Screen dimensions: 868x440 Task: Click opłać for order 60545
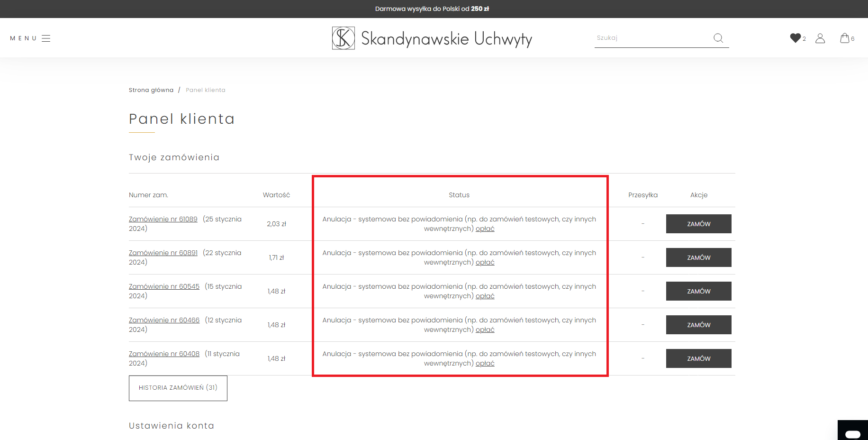pos(485,296)
